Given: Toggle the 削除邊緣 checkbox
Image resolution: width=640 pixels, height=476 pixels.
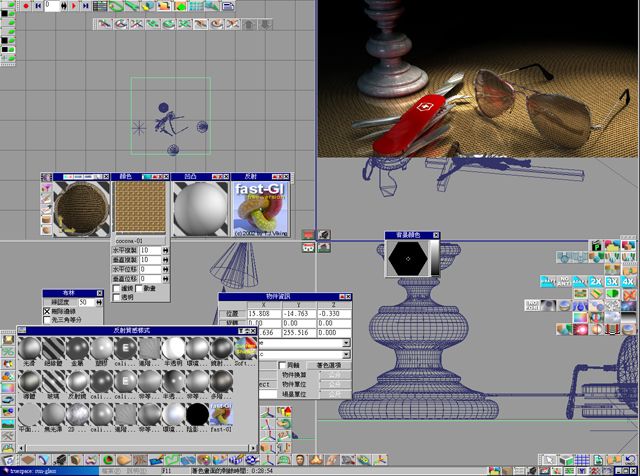Looking at the screenshot, I should tap(47, 312).
